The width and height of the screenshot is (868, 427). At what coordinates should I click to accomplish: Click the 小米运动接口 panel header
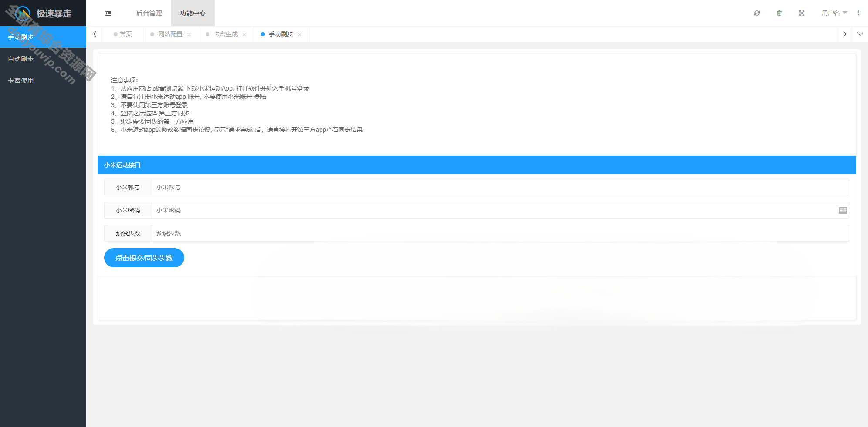coord(476,165)
